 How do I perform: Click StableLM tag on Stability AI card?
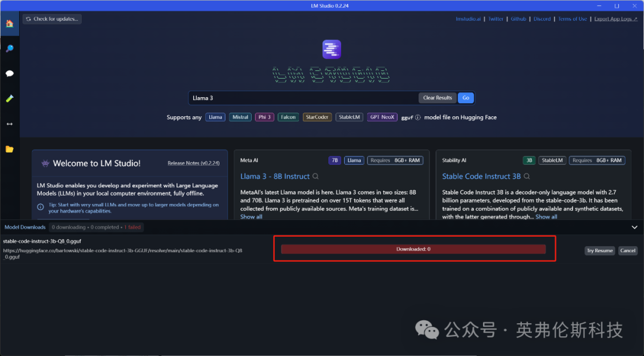pyautogui.click(x=552, y=160)
